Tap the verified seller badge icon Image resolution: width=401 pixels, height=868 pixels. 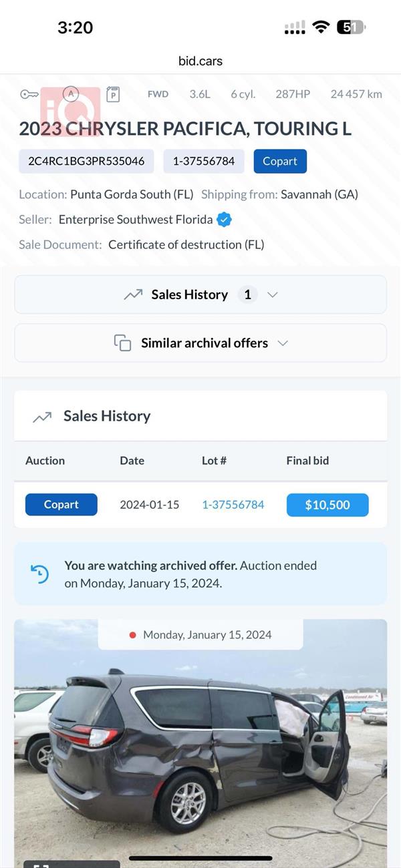pyautogui.click(x=225, y=220)
